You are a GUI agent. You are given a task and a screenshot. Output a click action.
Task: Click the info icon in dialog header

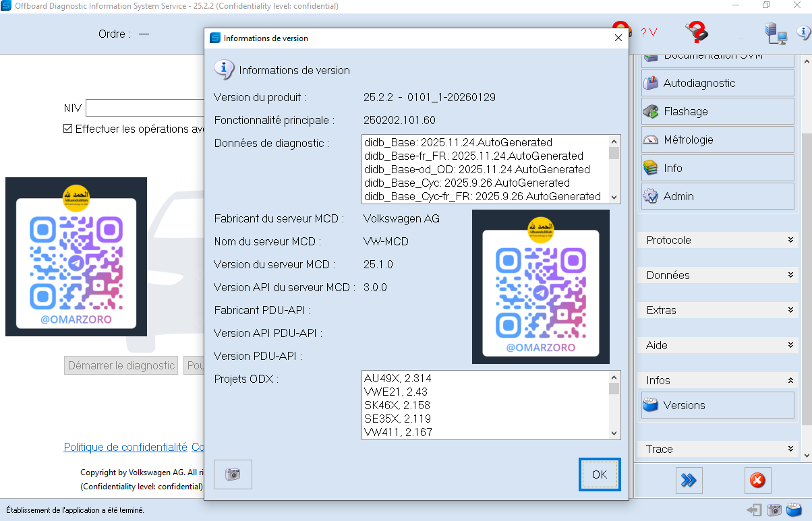224,69
